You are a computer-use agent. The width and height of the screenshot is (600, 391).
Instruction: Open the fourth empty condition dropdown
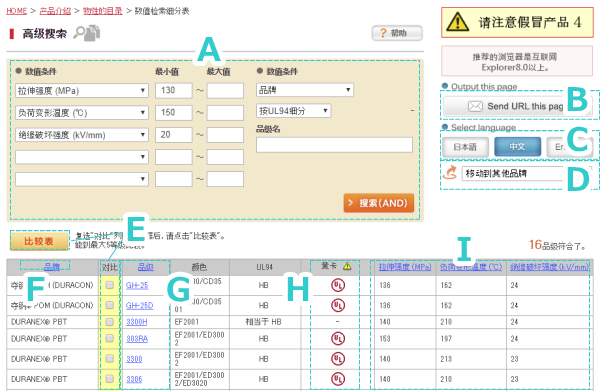(x=82, y=157)
